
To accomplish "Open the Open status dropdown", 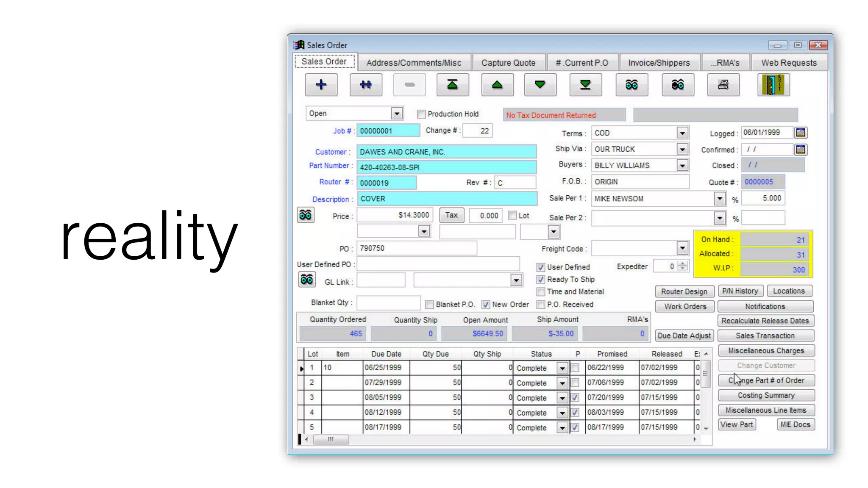I will point(396,114).
